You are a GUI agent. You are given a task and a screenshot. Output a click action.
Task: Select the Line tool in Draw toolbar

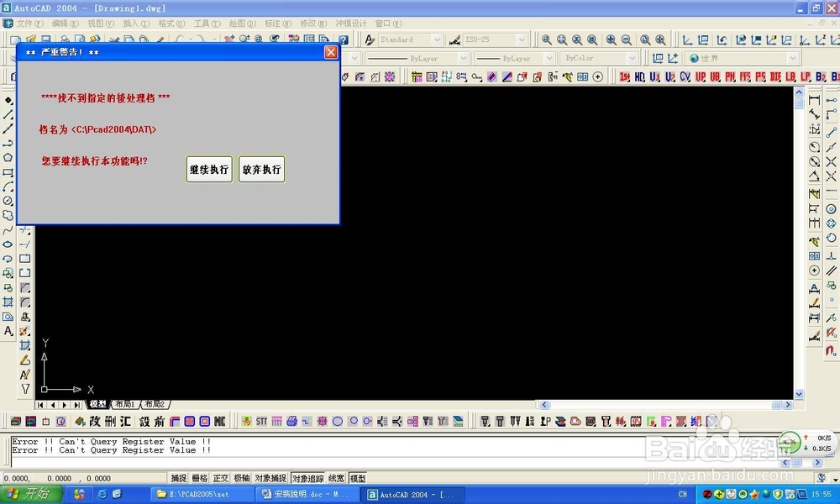tap(8, 114)
